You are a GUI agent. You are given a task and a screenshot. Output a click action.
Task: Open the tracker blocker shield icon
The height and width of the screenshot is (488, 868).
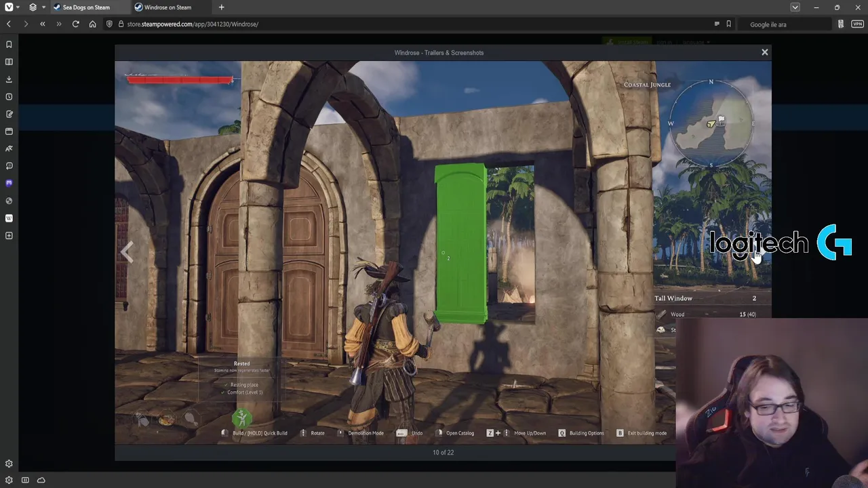(109, 24)
